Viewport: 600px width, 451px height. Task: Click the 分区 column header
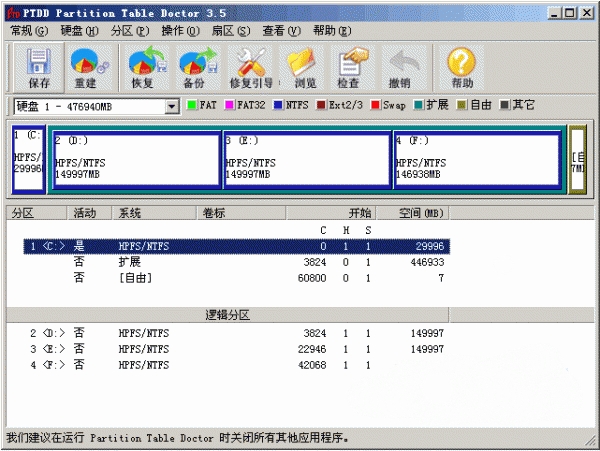click(37, 213)
